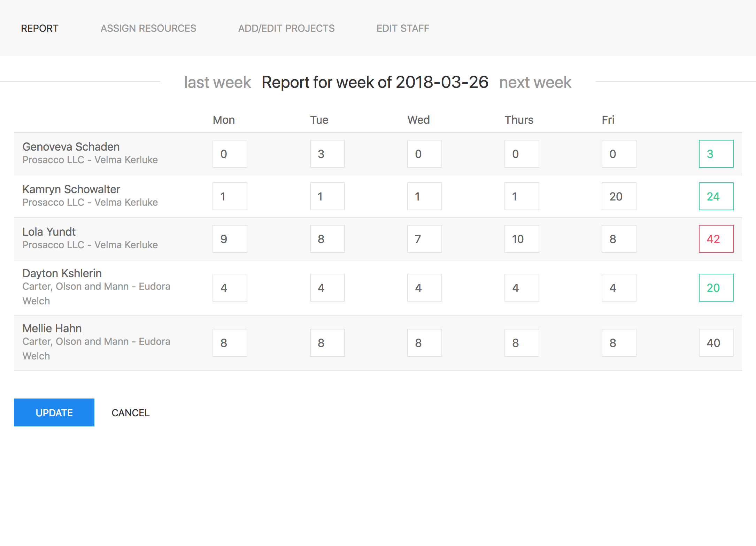Switch to ASSIGN RESOURCES tab
This screenshot has width=756, height=546.
pos(148,28)
